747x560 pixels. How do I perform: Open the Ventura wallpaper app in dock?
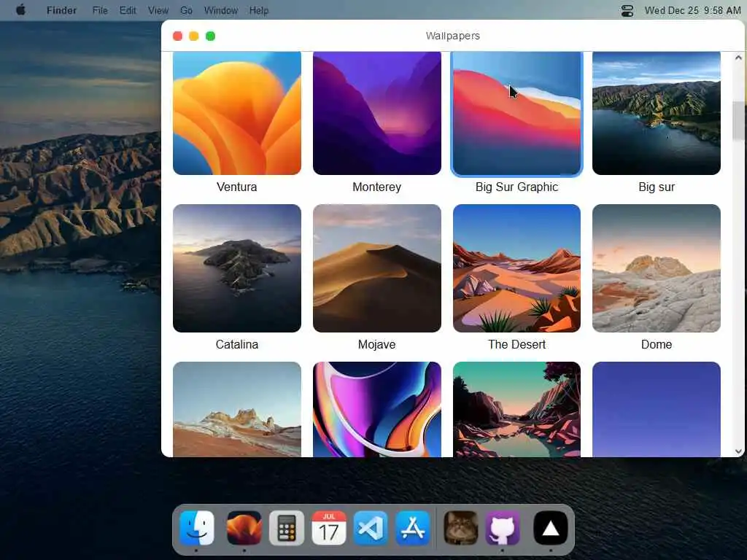pyautogui.click(x=244, y=528)
